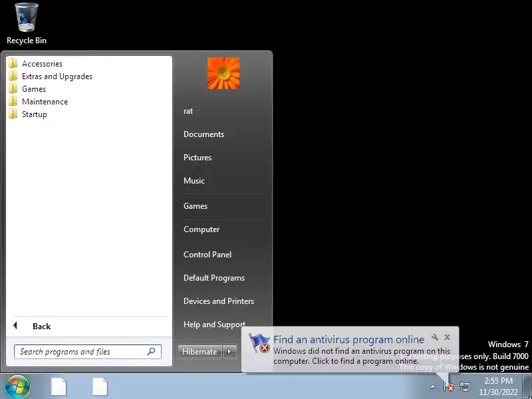Click the Search programs and files box

pyautogui.click(x=88, y=352)
